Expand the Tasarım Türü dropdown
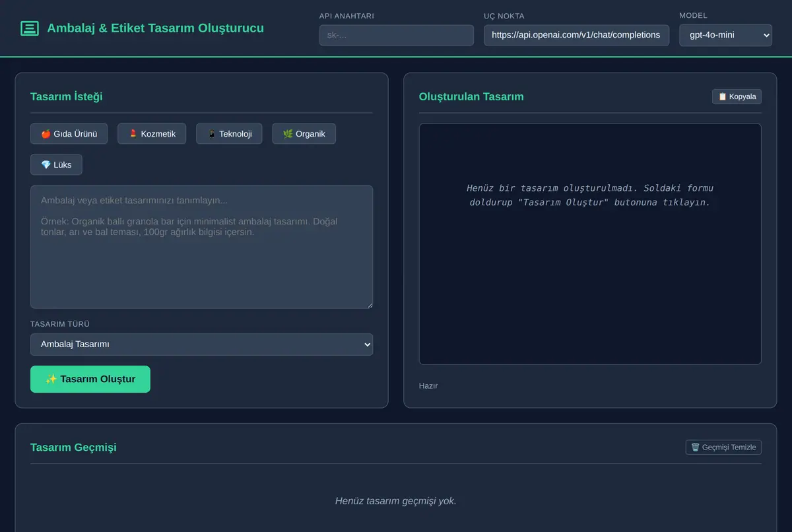Image resolution: width=792 pixels, height=532 pixels. coord(201,345)
